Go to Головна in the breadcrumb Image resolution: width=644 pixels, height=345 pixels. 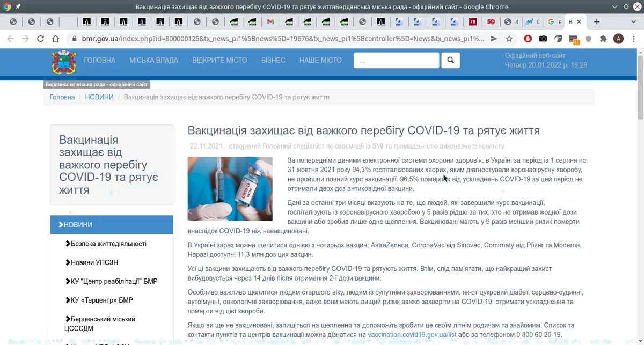(x=62, y=97)
